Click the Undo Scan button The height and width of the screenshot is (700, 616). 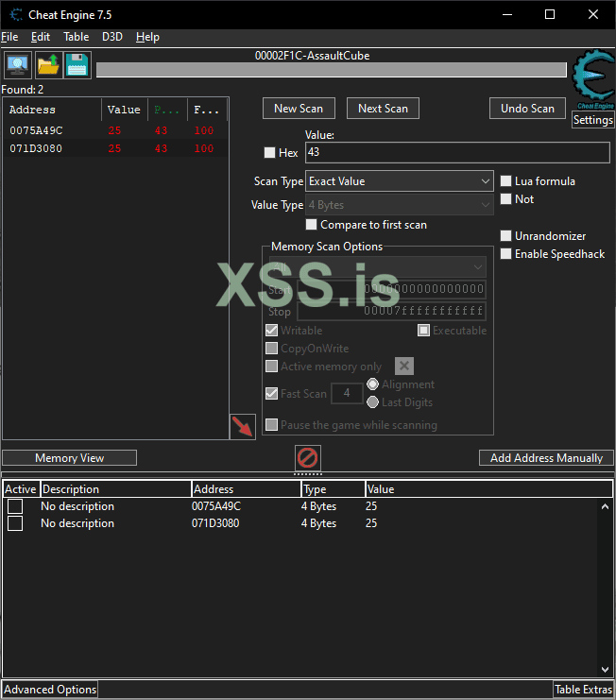tap(527, 109)
